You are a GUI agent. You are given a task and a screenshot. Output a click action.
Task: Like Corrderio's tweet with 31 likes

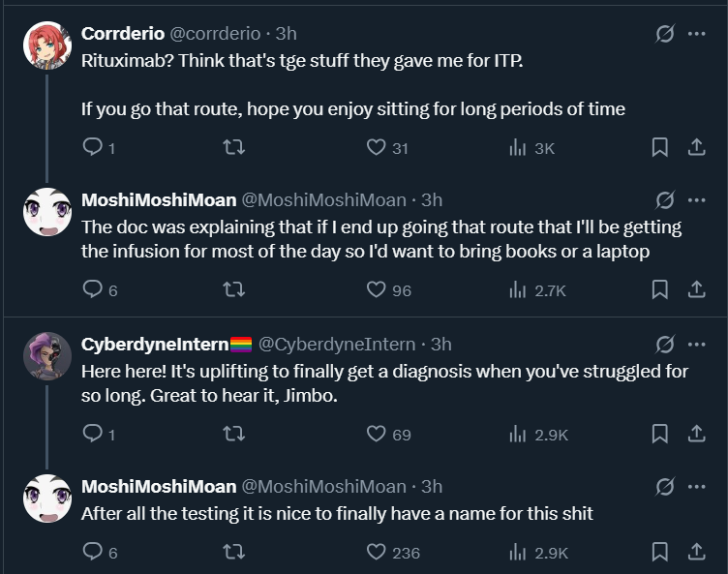coord(377,148)
